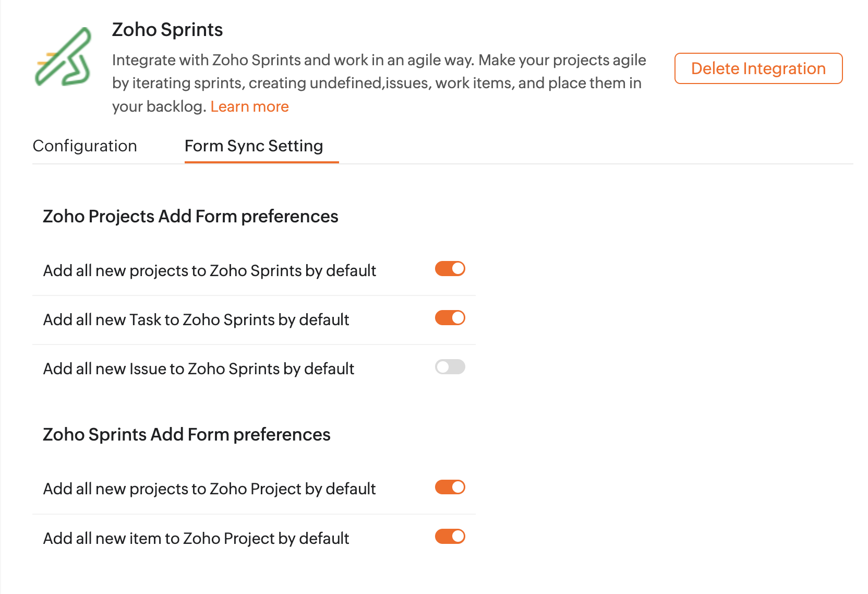The image size is (868, 594).
Task: Disable adding new item to Zoho Project
Action: click(x=450, y=536)
